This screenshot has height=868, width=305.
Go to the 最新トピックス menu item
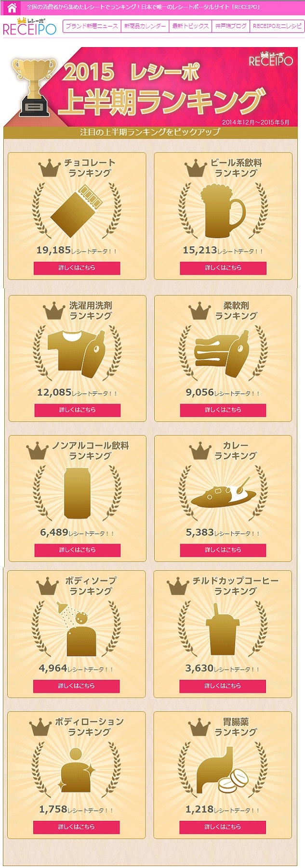[191, 26]
